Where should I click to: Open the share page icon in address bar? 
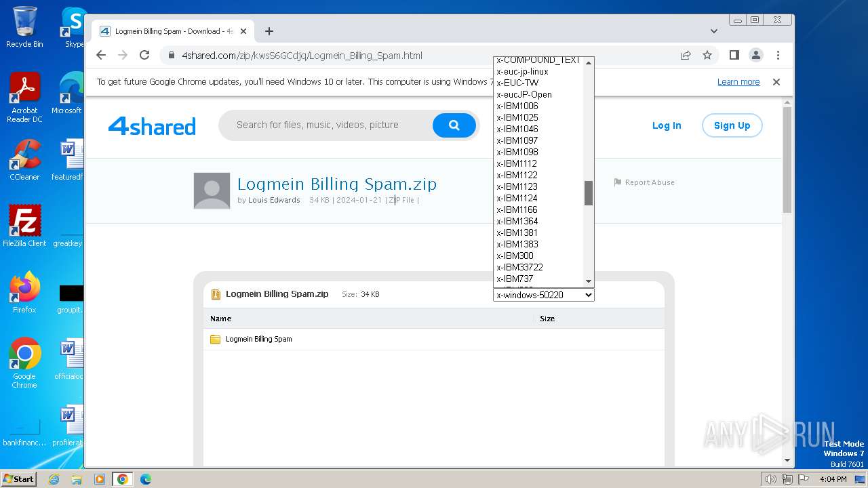pos(686,56)
